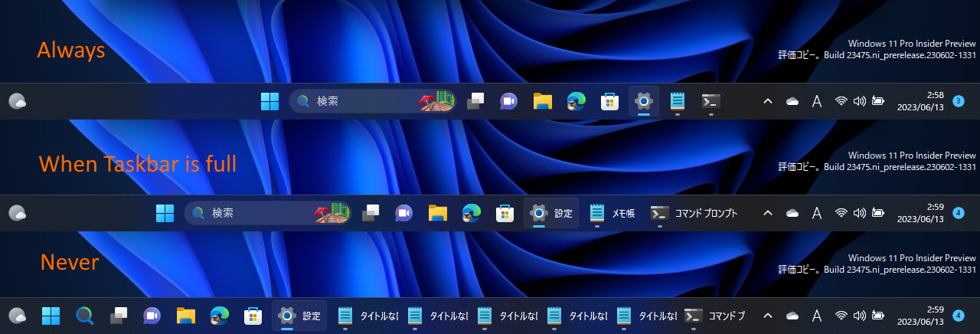
Task: Open network icon in the Always taskbar
Action: 841,101
